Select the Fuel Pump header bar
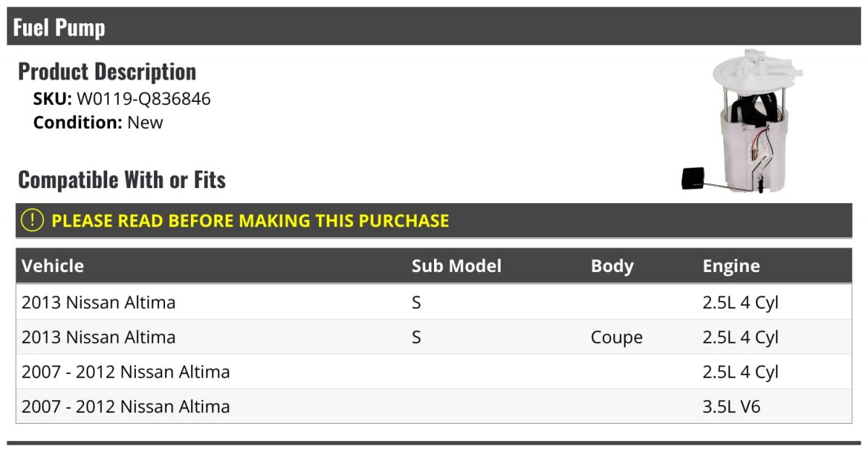This screenshot has width=868, height=452. [434, 27]
